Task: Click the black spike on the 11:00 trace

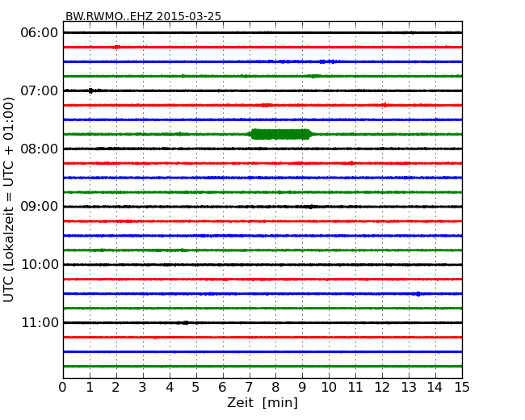Action: pos(185,323)
